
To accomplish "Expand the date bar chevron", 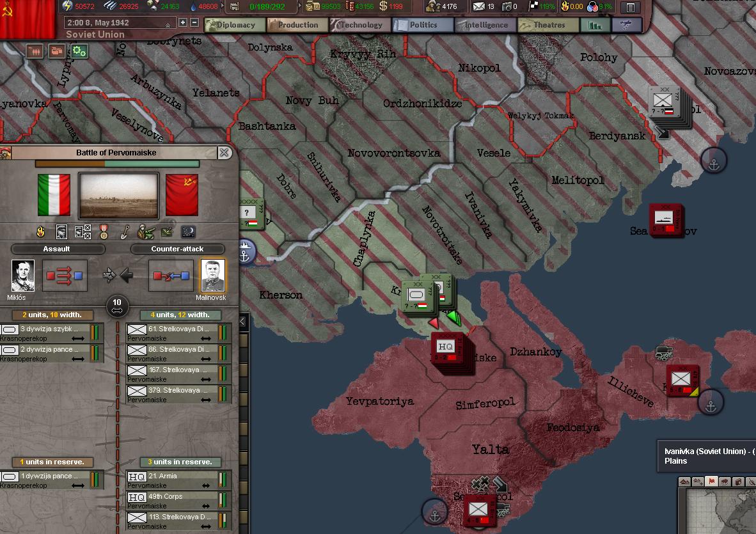I will click(168, 24).
